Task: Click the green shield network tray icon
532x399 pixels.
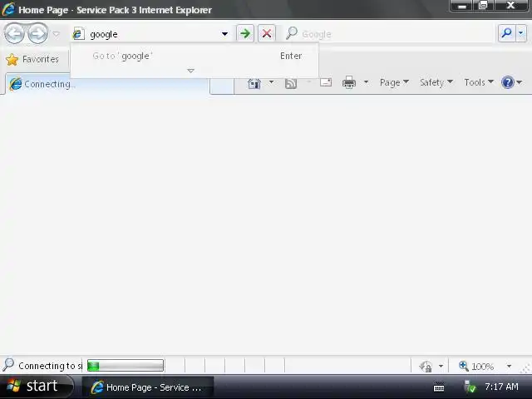Action: [x=470, y=387]
